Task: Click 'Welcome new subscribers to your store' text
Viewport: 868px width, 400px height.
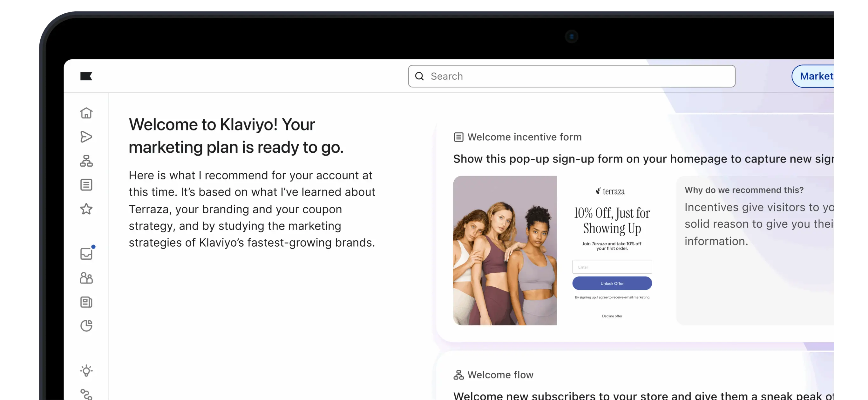Action: click(643, 396)
